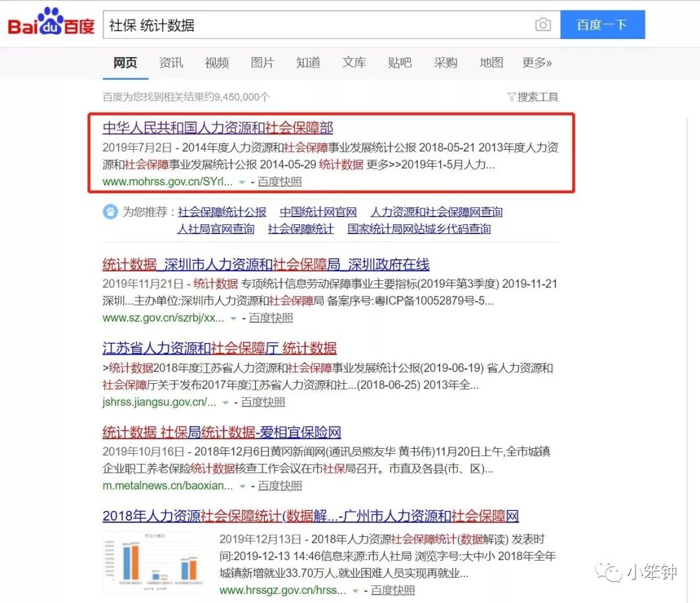Expand dropdown arrow beside m.metalnews.cn URL
The image size is (700, 603).
(x=242, y=486)
